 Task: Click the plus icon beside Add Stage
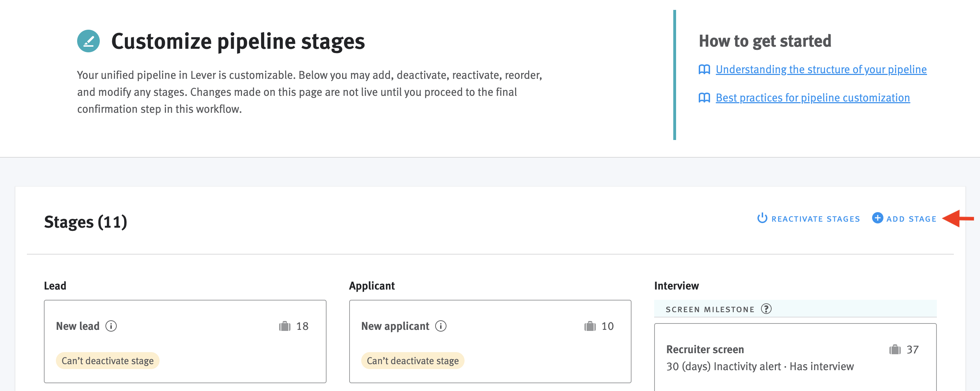pos(877,218)
